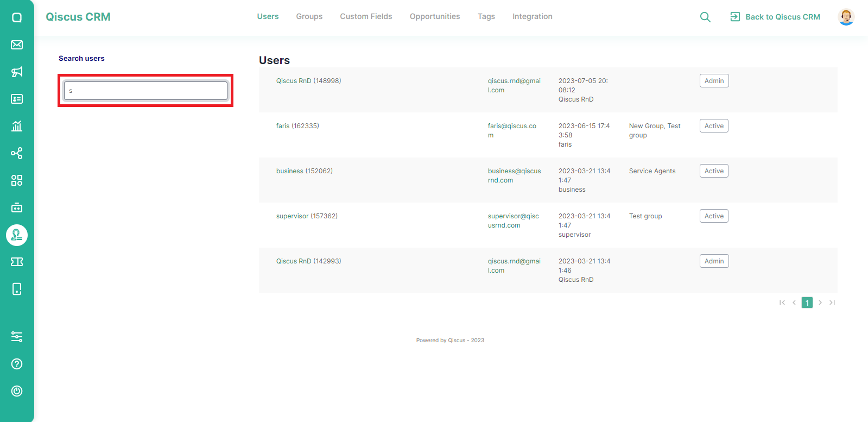This screenshot has height=422, width=868.
Task: Go to first page of pagination
Action: coord(782,303)
